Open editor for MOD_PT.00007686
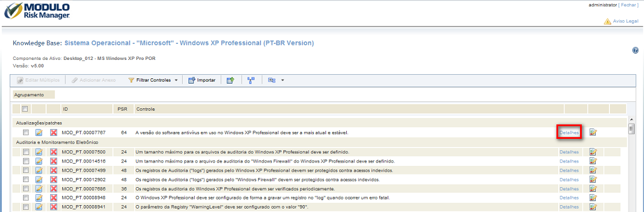 39,188
